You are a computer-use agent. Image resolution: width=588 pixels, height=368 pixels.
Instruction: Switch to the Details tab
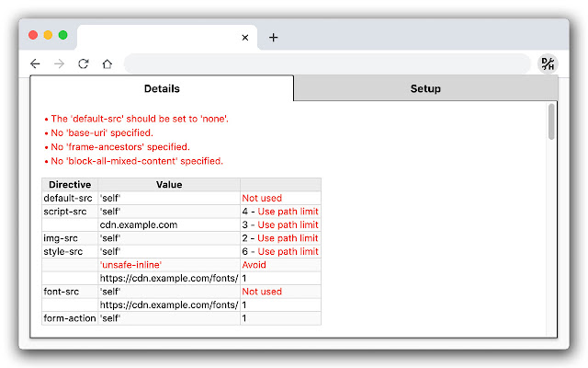(x=162, y=88)
